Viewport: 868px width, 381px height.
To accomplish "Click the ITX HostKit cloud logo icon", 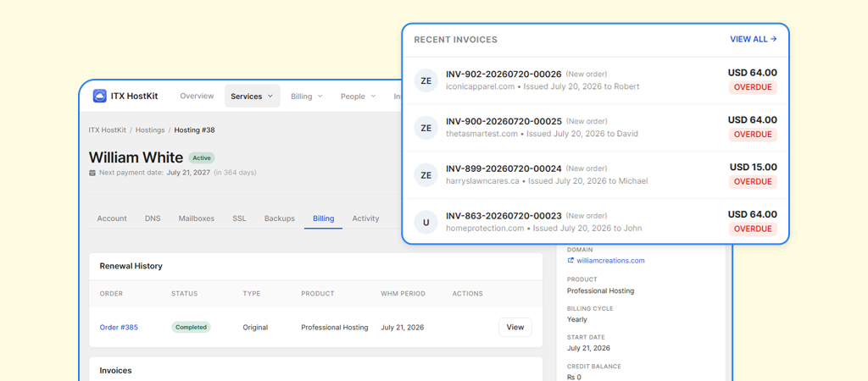I will tap(100, 97).
